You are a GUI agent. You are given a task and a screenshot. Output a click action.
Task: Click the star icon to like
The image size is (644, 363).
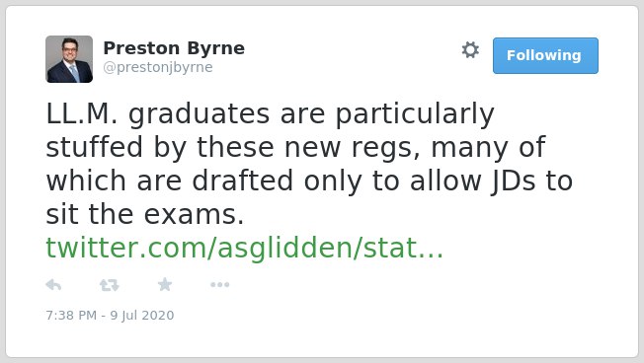point(165,284)
